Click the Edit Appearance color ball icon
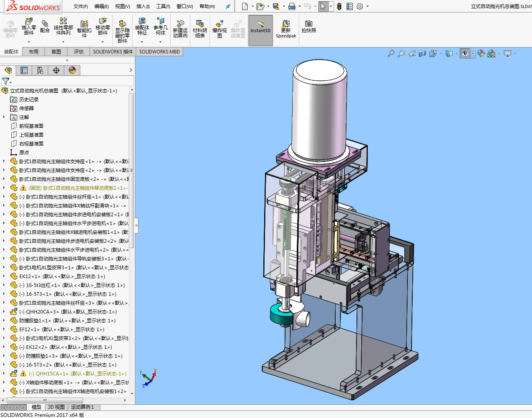Image resolution: width=532 pixels, height=418 pixels. coord(481,53)
